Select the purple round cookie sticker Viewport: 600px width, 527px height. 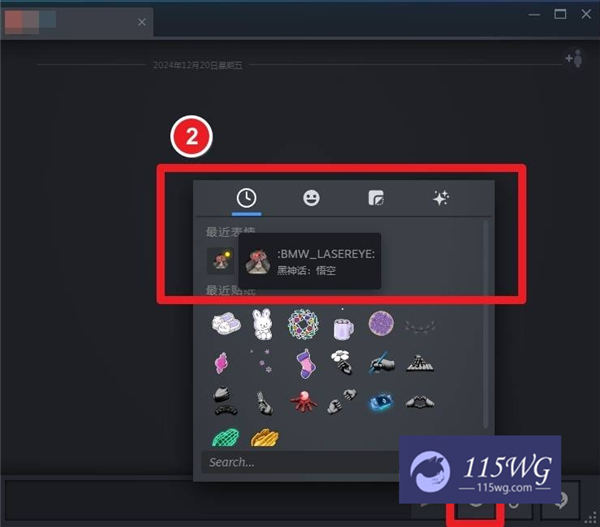381,323
